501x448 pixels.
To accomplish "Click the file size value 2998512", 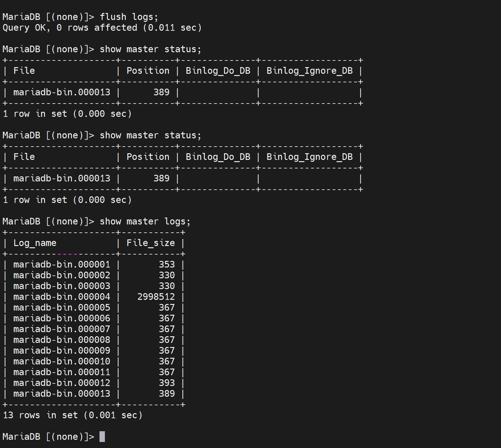I will point(156,297).
